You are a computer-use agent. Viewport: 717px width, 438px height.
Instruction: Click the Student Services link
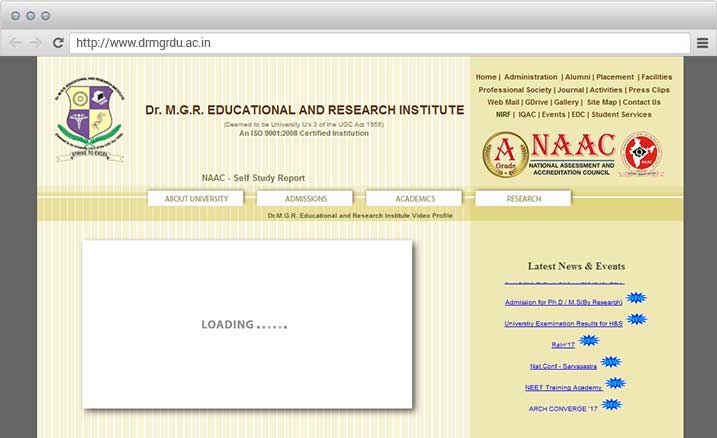(620, 115)
